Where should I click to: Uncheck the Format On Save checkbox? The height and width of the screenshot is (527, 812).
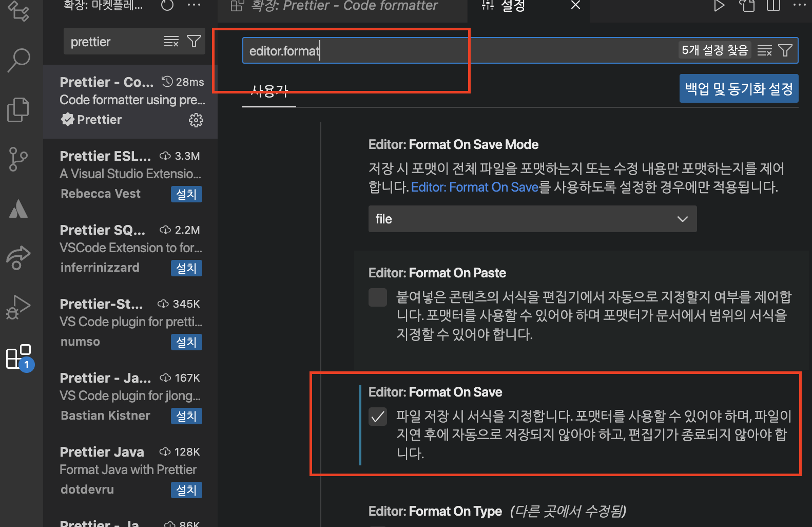[x=378, y=417]
